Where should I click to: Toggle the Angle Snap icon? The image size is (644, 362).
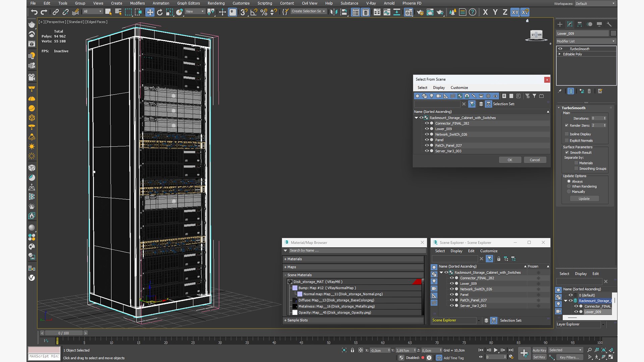pos(254,12)
